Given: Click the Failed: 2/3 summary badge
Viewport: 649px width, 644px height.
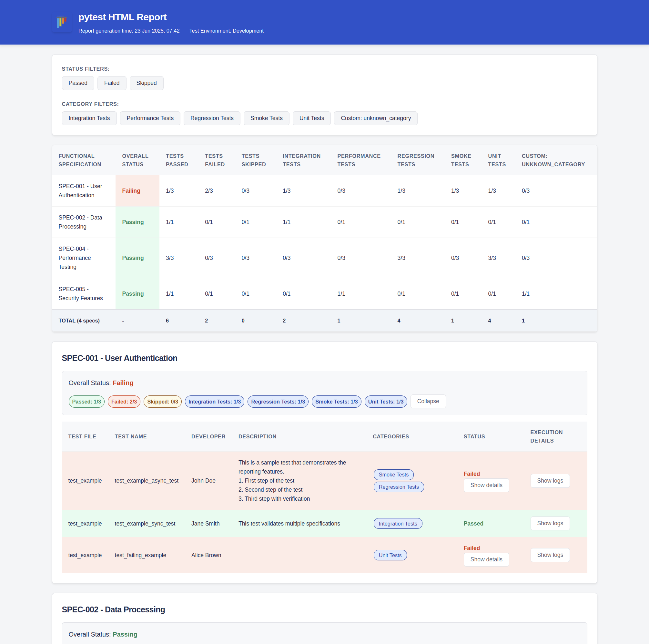Looking at the screenshot, I should pyautogui.click(x=124, y=402).
